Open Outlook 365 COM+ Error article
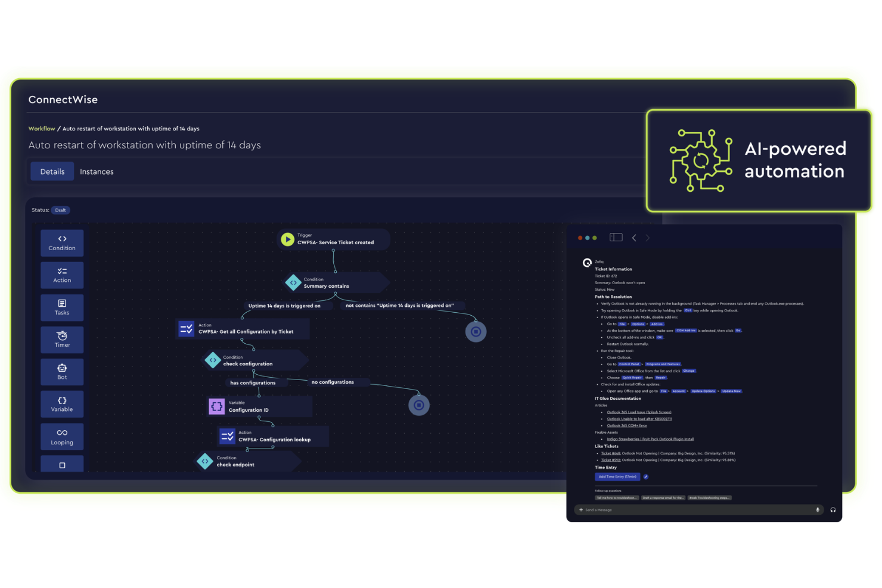Screen dimensions: 882x588 [626, 425]
